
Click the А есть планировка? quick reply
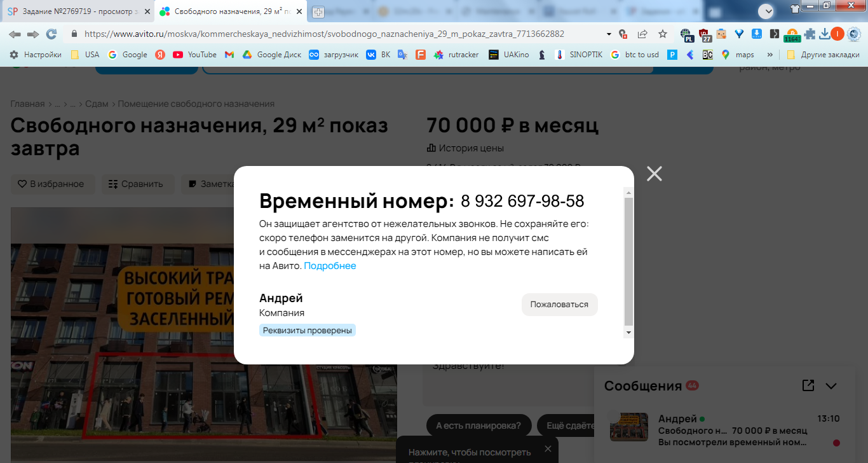coord(478,425)
